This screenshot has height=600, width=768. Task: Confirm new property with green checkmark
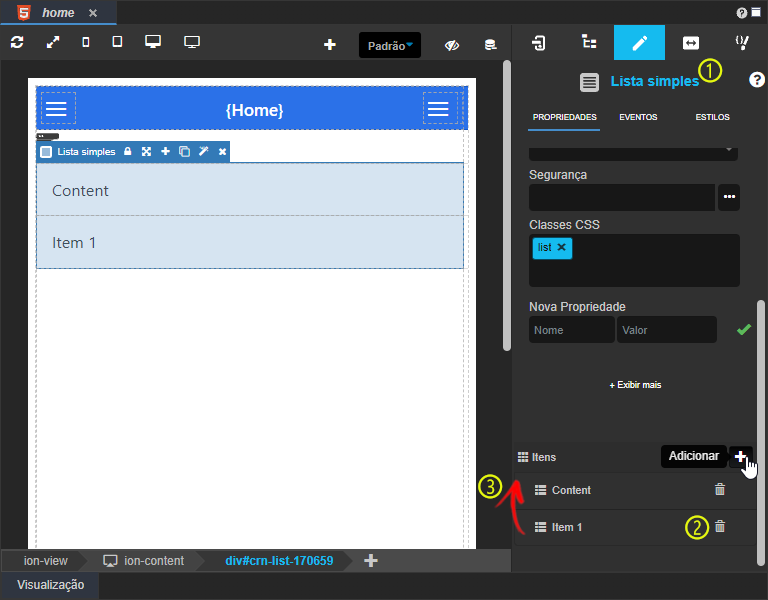click(744, 330)
